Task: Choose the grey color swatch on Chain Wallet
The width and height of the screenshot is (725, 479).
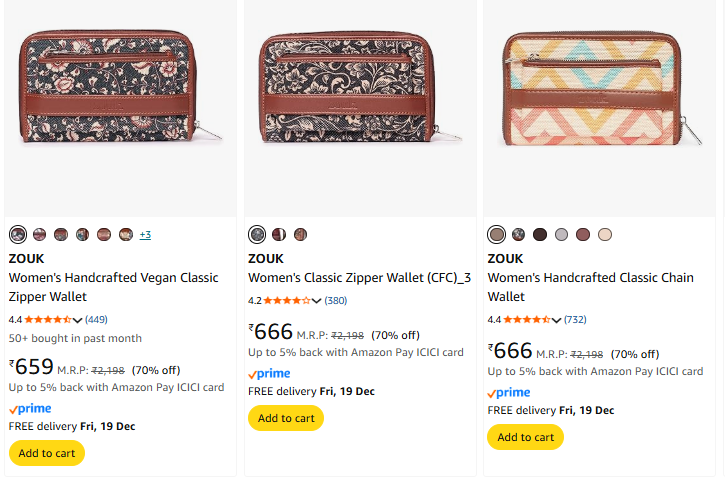Action: click(562, 235)
